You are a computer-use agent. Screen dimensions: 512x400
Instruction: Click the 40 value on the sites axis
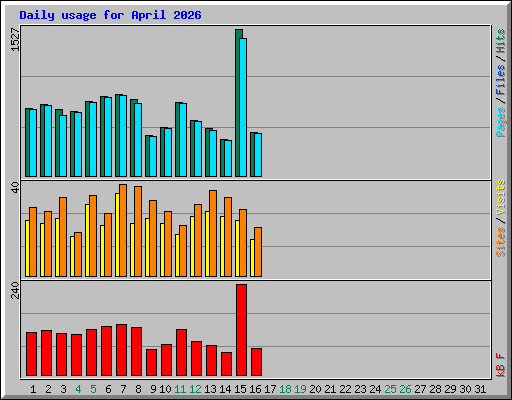click(15, 187)
